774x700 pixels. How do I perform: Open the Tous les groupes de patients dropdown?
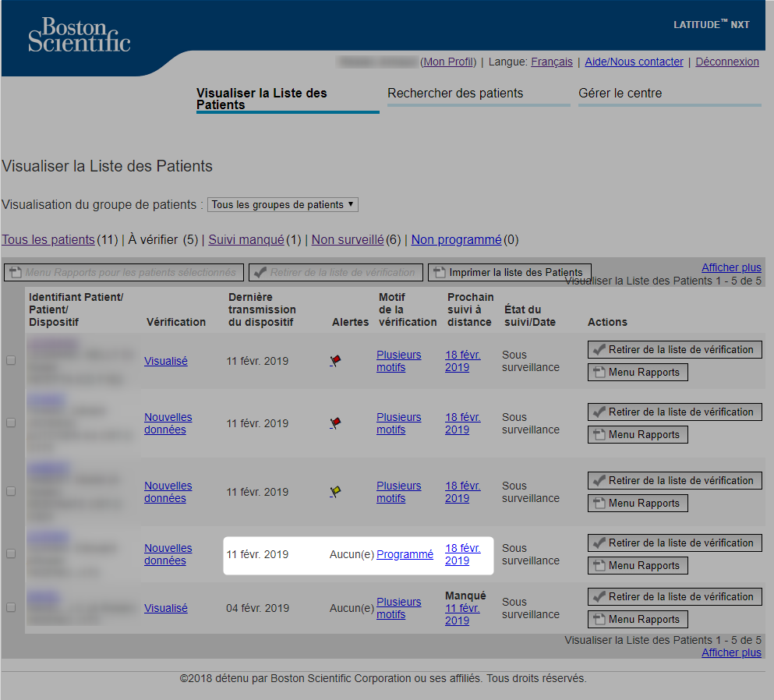click(282, 204)
